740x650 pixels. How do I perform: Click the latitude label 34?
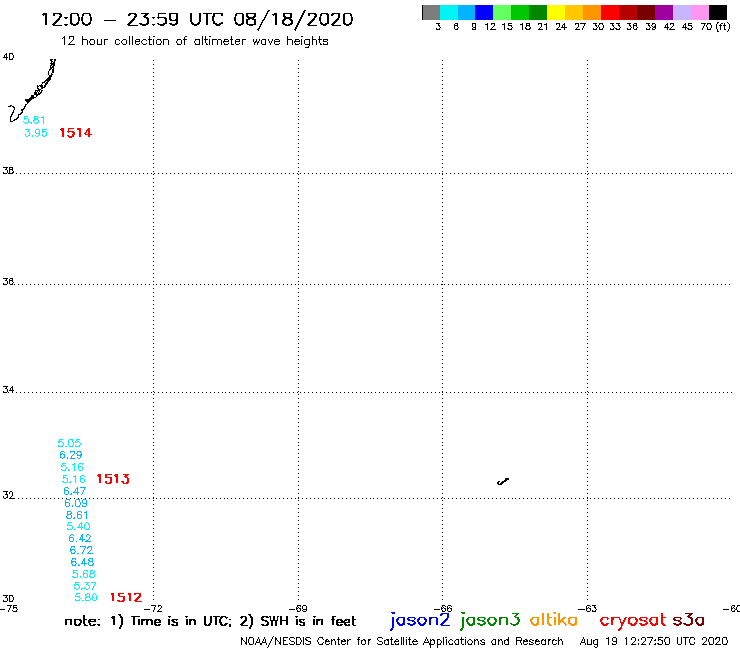click(x=8, y=390)
